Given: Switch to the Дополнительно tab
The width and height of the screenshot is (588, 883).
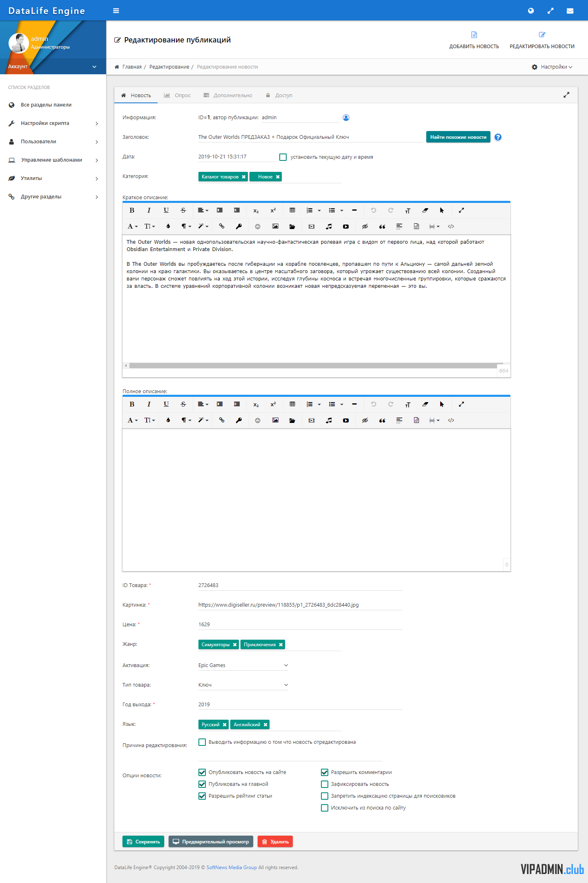Looking at the screenshot, I should tap(228, 96).
